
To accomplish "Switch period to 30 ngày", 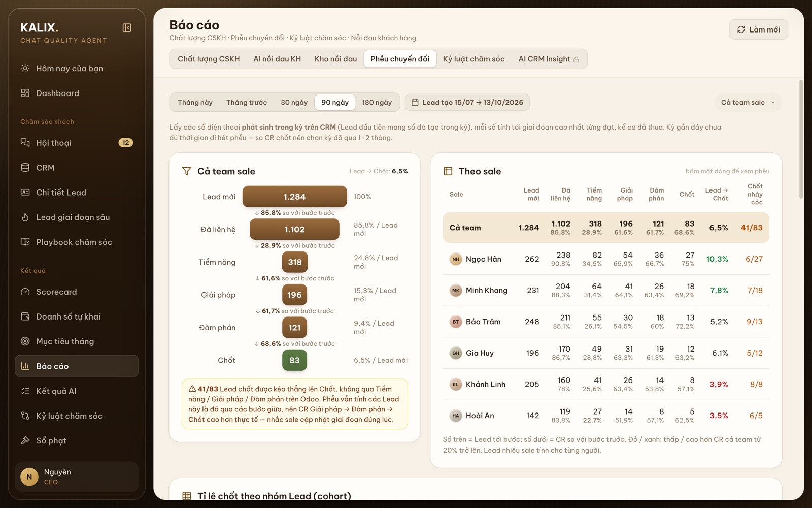I will [294, 102].
